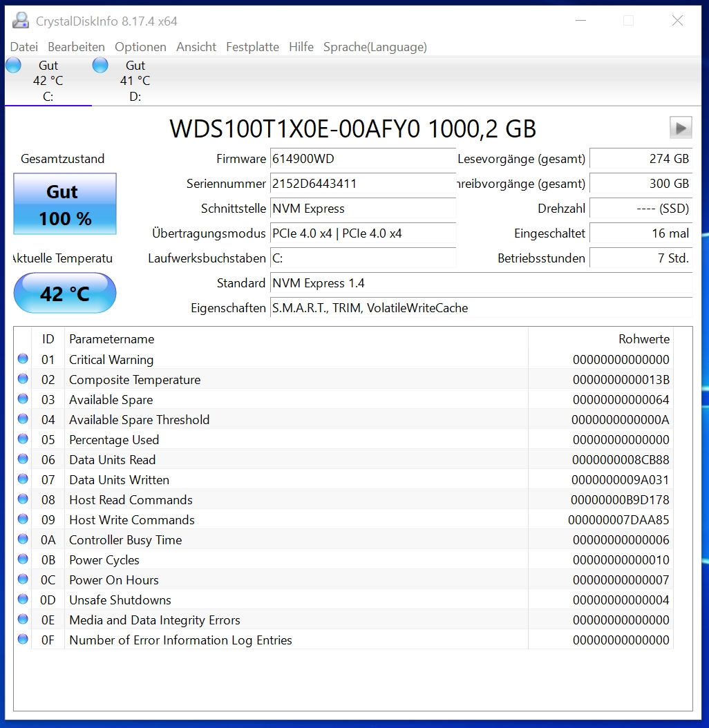
Task: Click the ID column header
Action: point(48,339)
